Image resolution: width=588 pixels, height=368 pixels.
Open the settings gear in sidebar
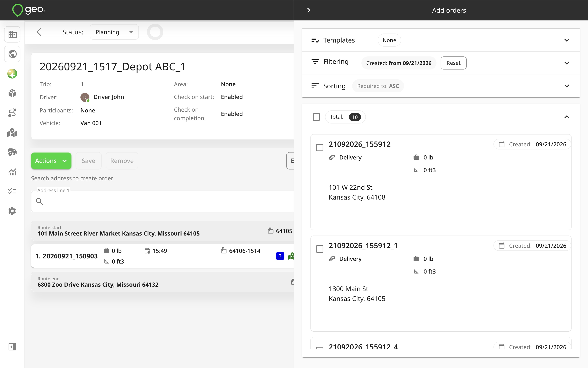coord(12,211)
